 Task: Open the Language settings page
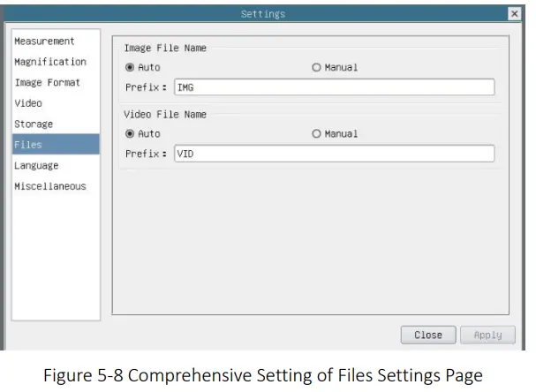[x=36, y=166]
